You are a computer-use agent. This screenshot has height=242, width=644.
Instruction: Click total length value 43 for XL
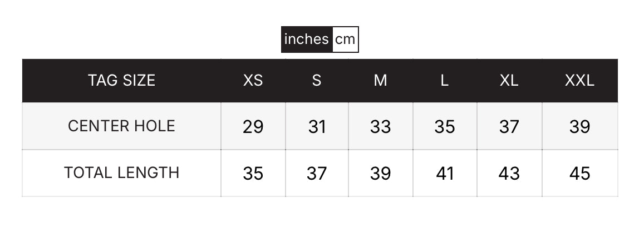click(x=509, y=174)
